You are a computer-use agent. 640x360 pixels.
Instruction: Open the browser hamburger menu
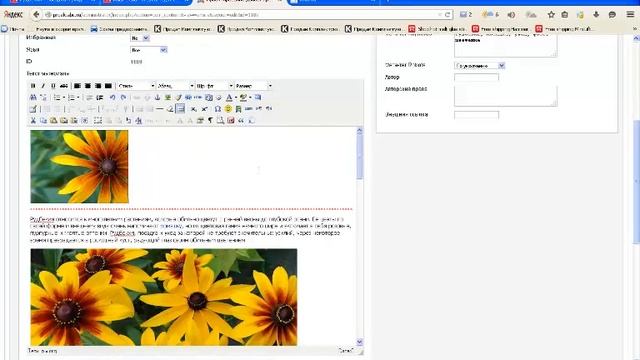[630, 15]
